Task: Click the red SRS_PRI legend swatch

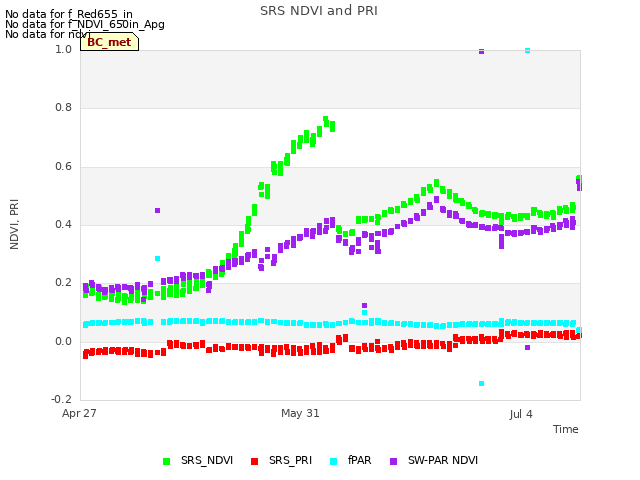Action: [x=254, y=461]
